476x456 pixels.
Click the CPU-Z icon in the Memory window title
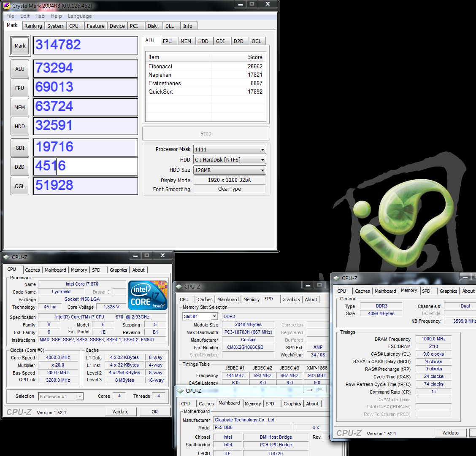coord(336,278)
